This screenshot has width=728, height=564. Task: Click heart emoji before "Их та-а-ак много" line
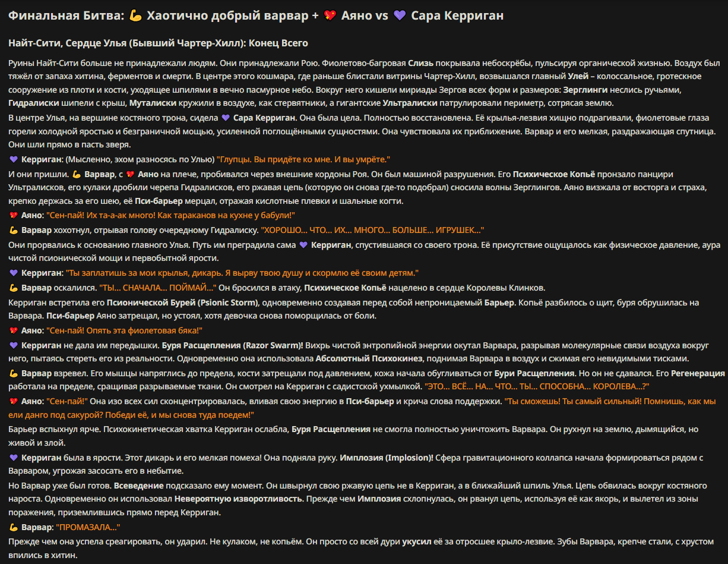coord(14,215)
